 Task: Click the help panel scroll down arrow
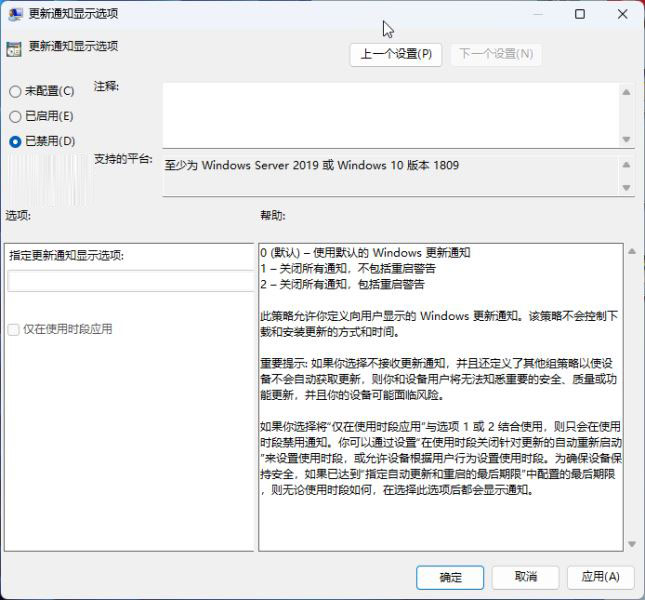click(632, 544)
